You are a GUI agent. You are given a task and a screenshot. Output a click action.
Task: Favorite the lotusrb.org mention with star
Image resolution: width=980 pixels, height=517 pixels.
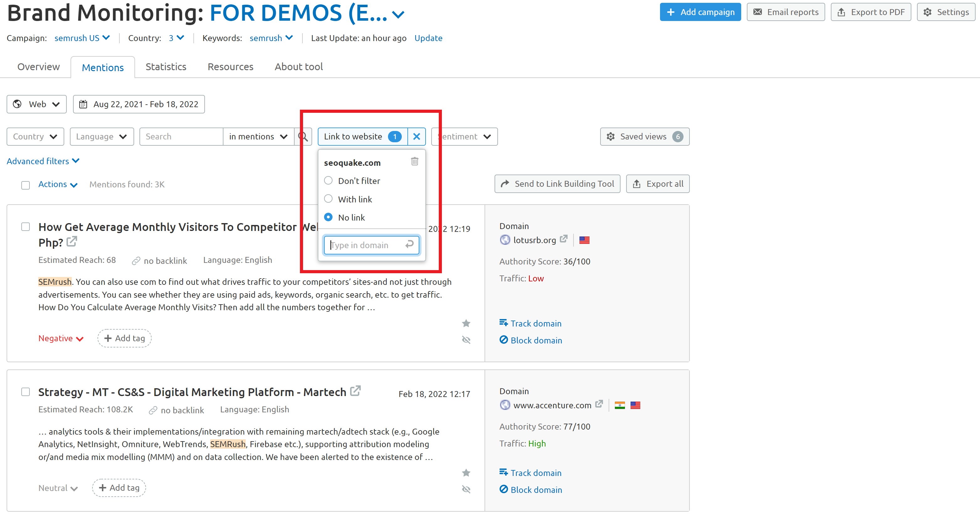[466, 323]
